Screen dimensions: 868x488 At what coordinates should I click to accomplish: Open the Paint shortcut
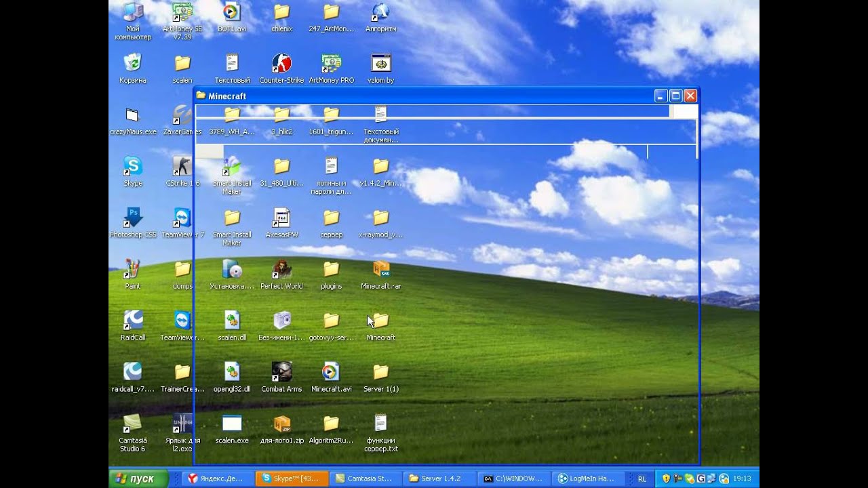[x=133, y=274]
